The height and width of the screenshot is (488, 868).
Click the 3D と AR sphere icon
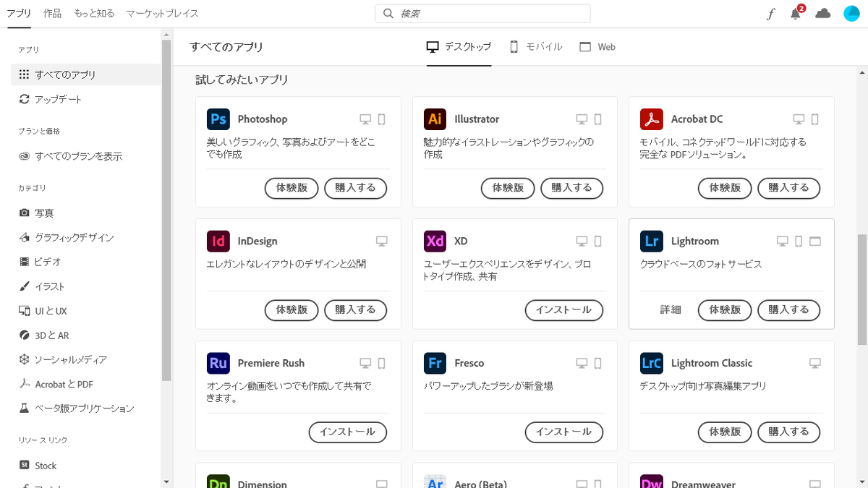coord(25,335)
